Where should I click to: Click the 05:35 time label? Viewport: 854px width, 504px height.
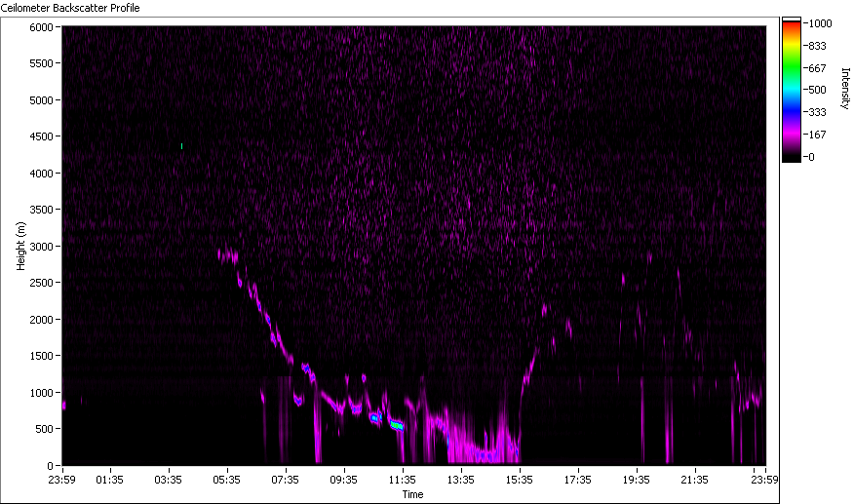click(x=226, y=480)
